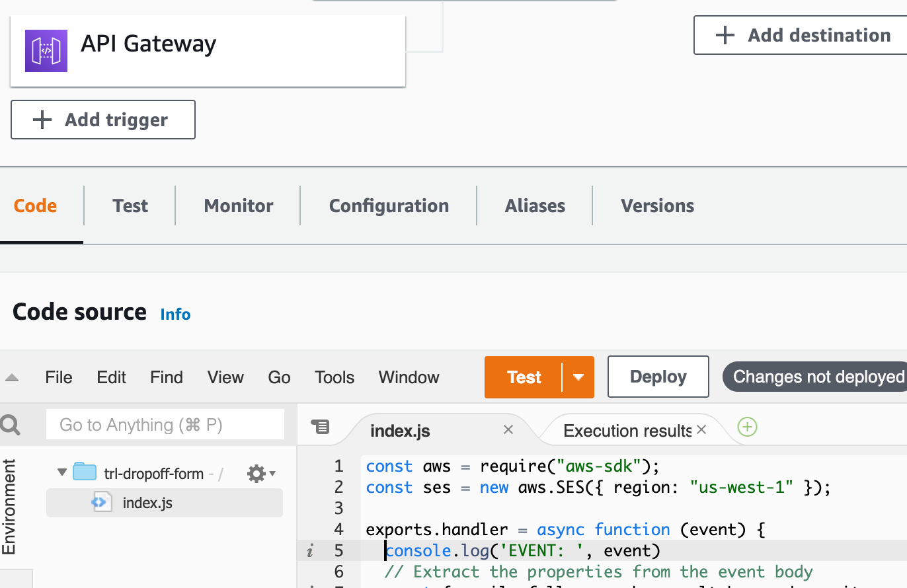Viewport: 907px width, 588px height.
Task: Click the search magnifier icon in sidebar
Action: [11, 425]
